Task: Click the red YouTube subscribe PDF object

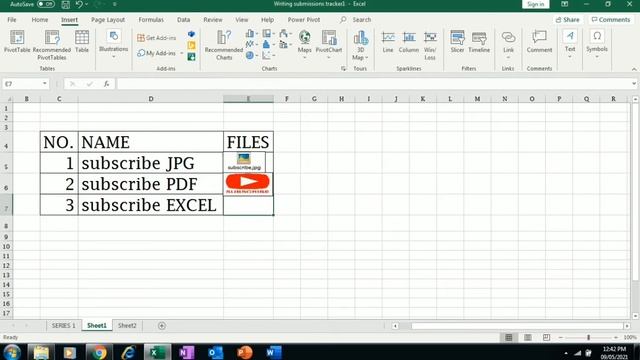Action: [247, 184]
